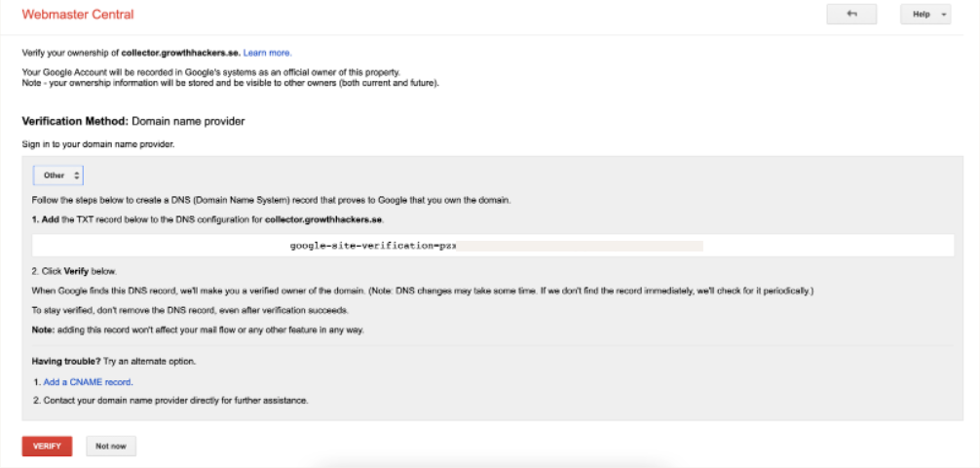Image resolution: width=980 pixels, height=468 pixels.
Task: Click the "Your Google Account will be recorded" notice
Action: (210, 73)
